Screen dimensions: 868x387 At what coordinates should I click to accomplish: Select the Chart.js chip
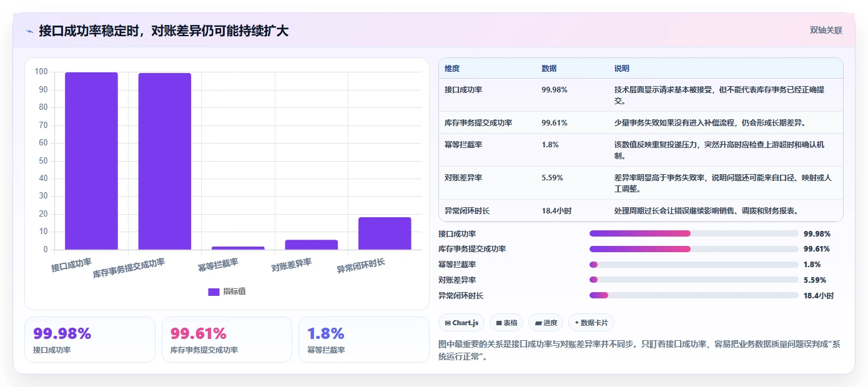point(461,323)
